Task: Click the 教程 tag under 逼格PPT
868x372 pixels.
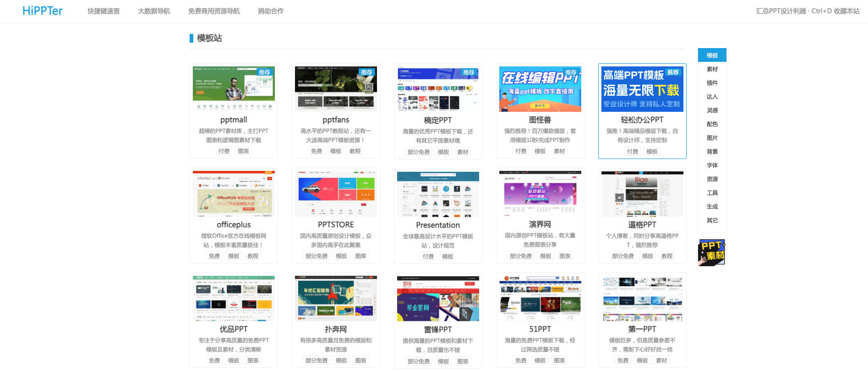Action: 667,256
